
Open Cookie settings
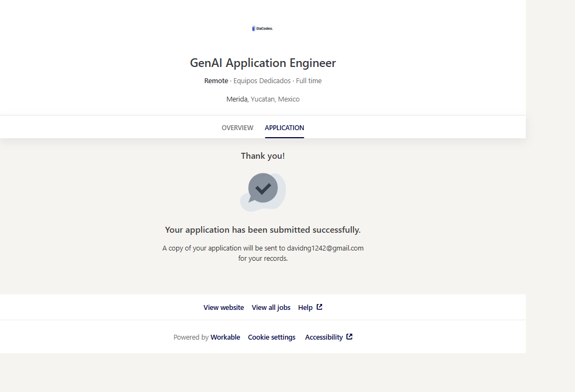pos(272,337)
